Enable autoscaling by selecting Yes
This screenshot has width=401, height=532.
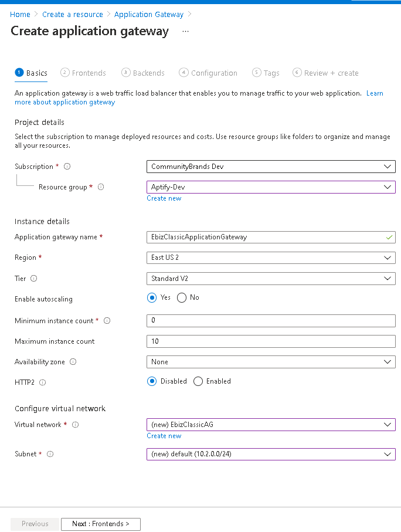(x=151, y=297)
